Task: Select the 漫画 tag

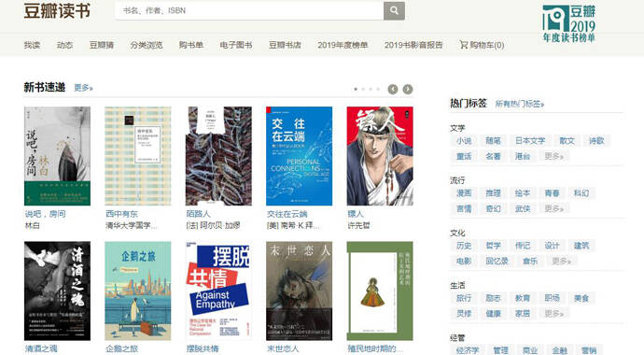Action: tap(464, 193)
